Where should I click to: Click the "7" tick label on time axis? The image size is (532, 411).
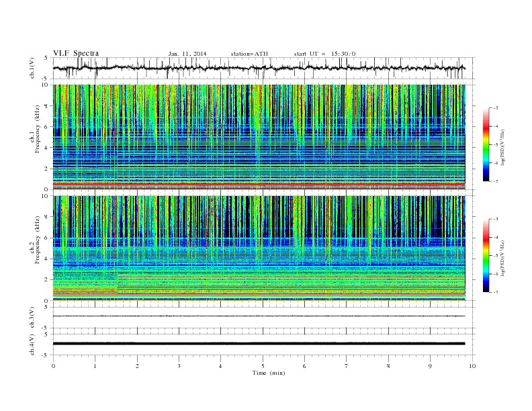click(x=347, y=366)
